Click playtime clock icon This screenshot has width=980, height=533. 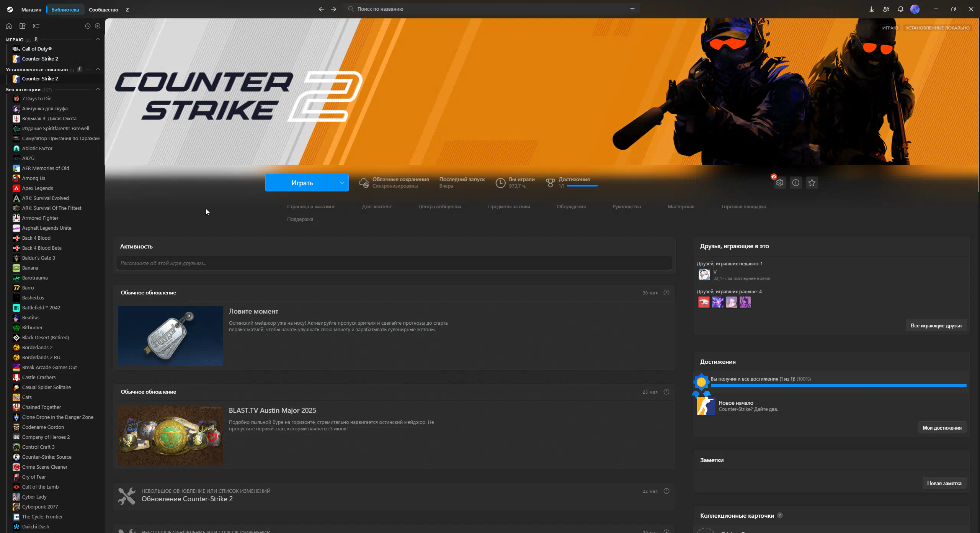[500, 183]
